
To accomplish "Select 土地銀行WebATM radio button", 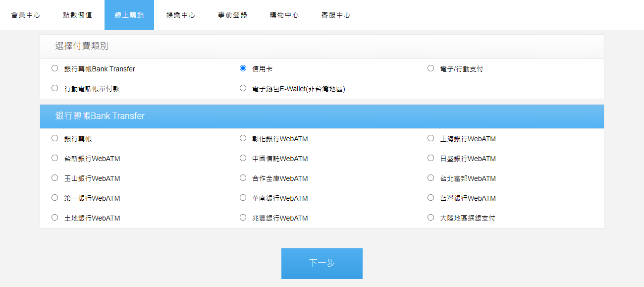I will tap(54, 217).
